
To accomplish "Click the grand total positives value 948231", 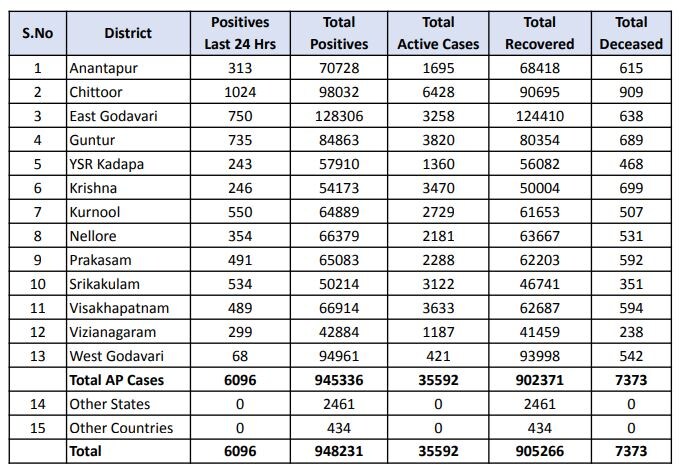I will point(339,452).
